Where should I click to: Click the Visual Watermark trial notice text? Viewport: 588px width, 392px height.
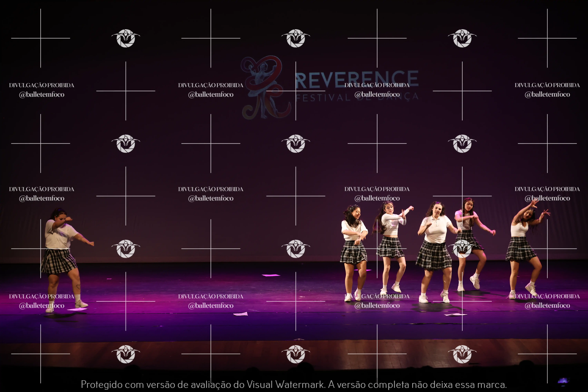coord(294,384)
